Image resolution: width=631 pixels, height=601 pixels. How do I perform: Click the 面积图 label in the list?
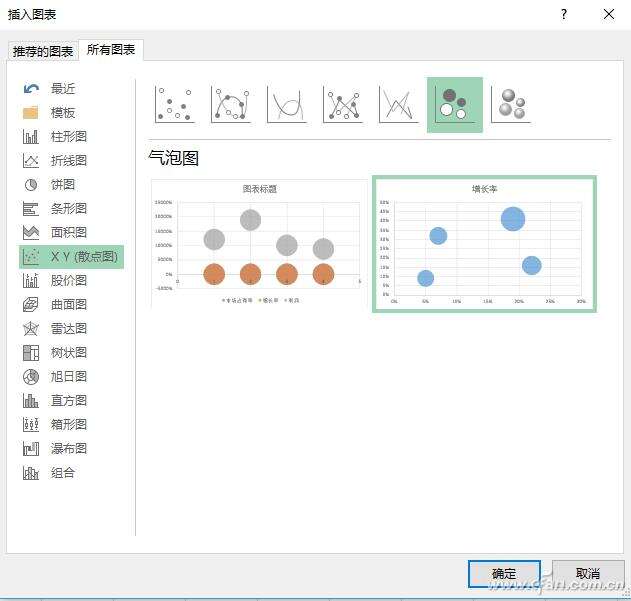(x=68, y=233)
